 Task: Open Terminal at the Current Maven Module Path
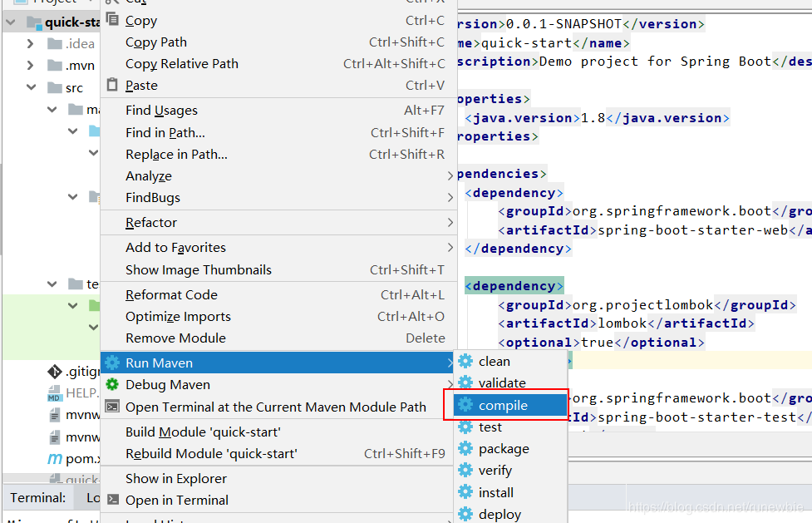[x=275, y=407]
